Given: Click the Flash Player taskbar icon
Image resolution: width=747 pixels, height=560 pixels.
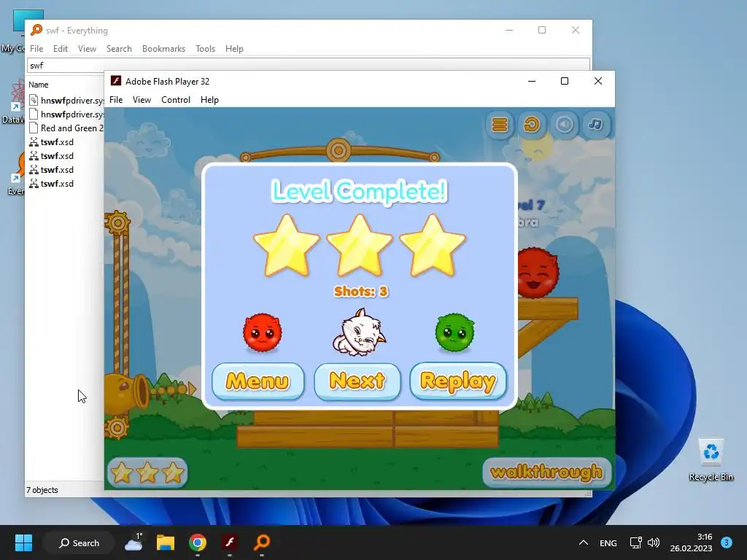Looking at the screenshot, I should click(230, 542).
